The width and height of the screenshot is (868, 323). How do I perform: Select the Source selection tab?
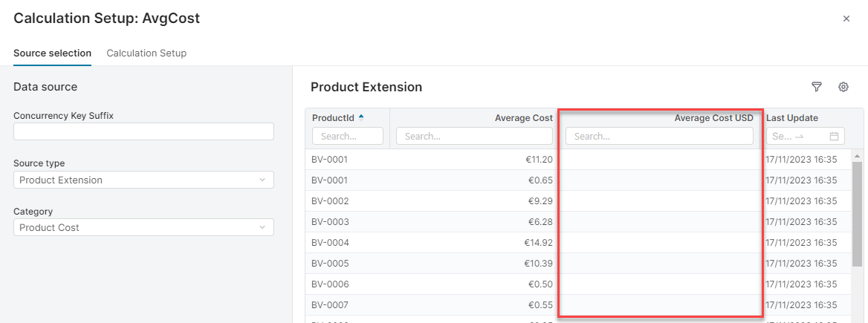pyautogui.click(x=52, y=53)
